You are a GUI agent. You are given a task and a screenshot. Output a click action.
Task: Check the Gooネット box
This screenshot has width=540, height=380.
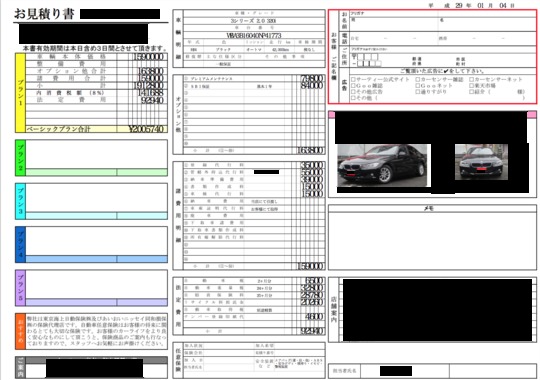pos(418,85)
